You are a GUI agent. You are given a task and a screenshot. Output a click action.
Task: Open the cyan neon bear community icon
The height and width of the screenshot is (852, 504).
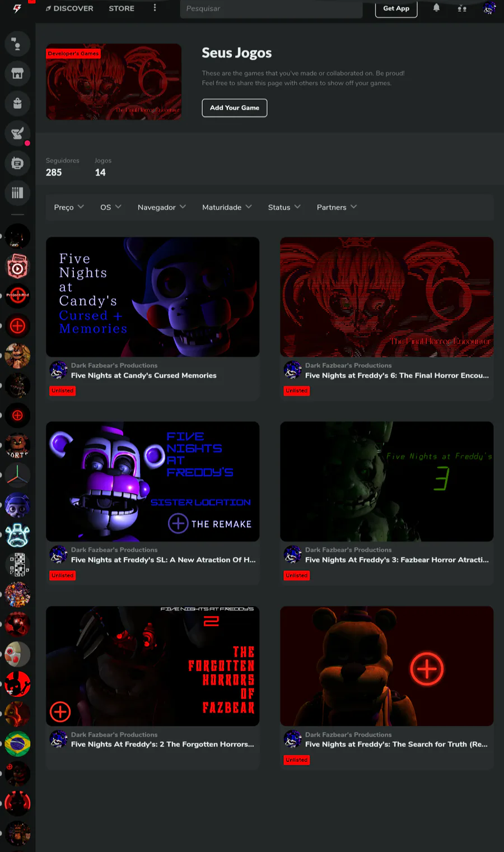pos(17,535)
